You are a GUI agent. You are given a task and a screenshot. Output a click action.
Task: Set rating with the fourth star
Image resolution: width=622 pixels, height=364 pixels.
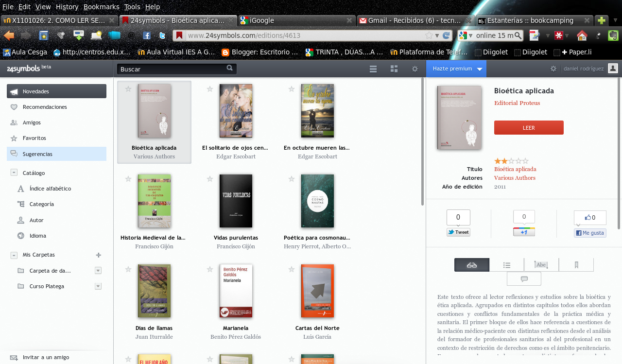click(518, 161)
